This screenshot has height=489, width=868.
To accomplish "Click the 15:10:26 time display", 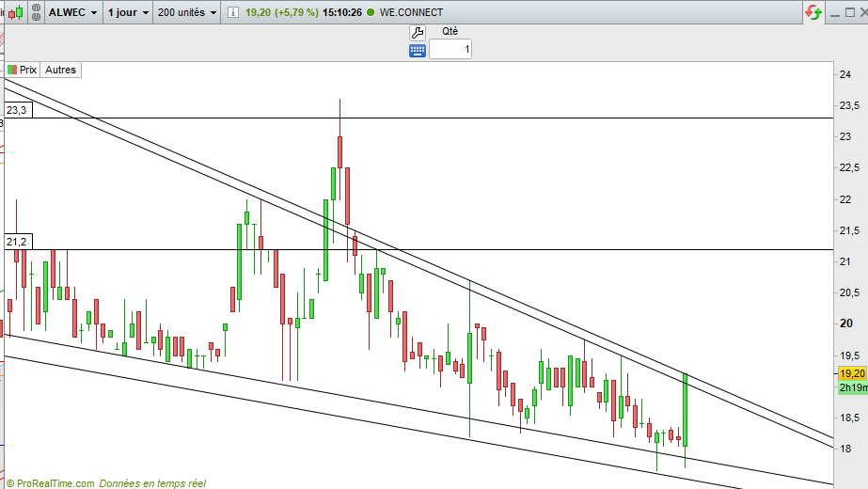I will pyautogui.click(x=342, y=12).
